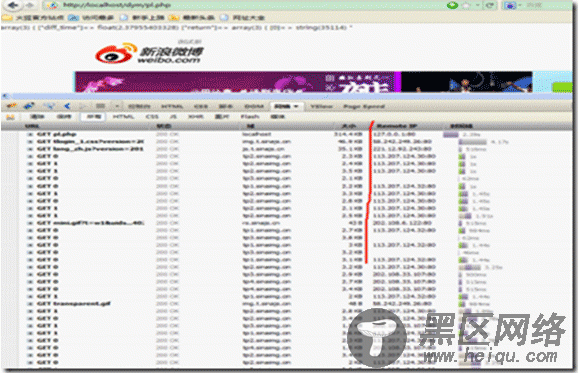The width and height of the screenshot is (579, 373).
Task: Open the second bookmark in the bookmarks bar
Action: [x=91, y=17]
